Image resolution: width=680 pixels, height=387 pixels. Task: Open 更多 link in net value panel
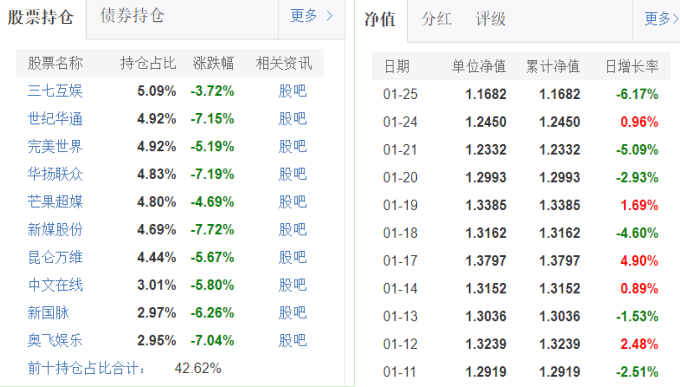[661, 19]
